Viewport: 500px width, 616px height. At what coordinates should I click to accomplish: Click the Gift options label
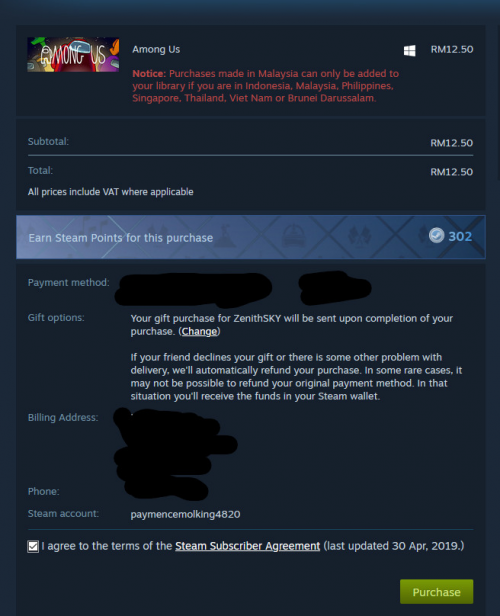56,317
